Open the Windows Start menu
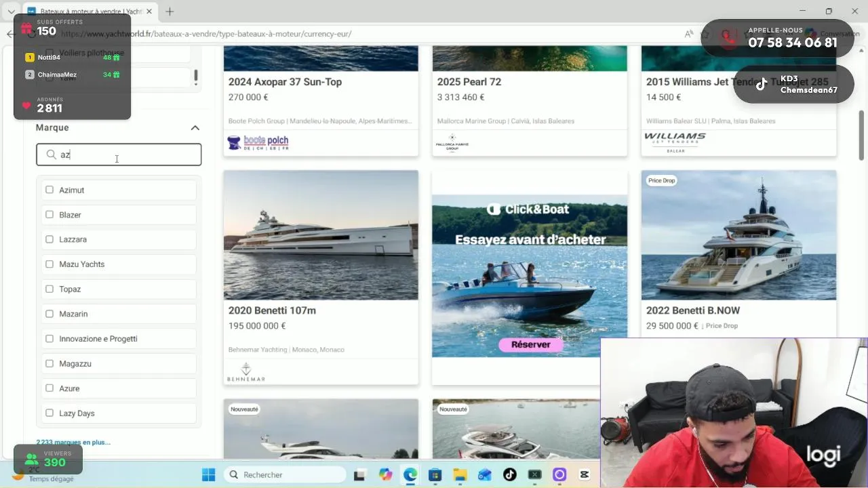This screenshot has height=488, width=868. coord(208,474)
